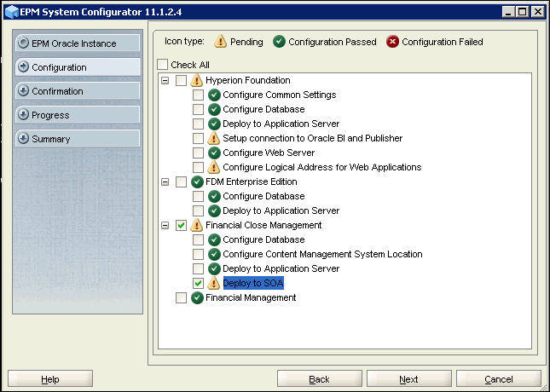
Task: Collapse the FDM Enterprise Edition node
Action: click(165, 182)
